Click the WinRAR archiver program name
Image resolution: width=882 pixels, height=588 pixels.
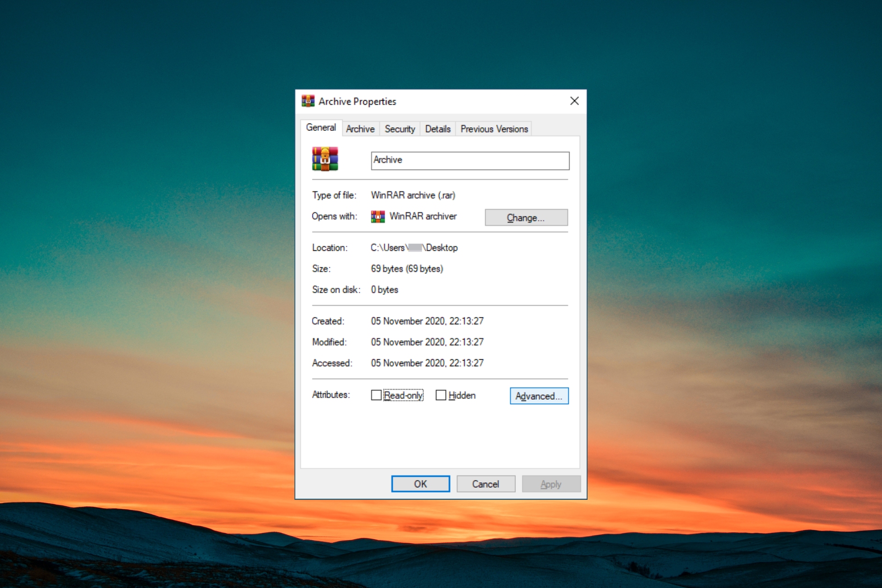pos(423,216)
